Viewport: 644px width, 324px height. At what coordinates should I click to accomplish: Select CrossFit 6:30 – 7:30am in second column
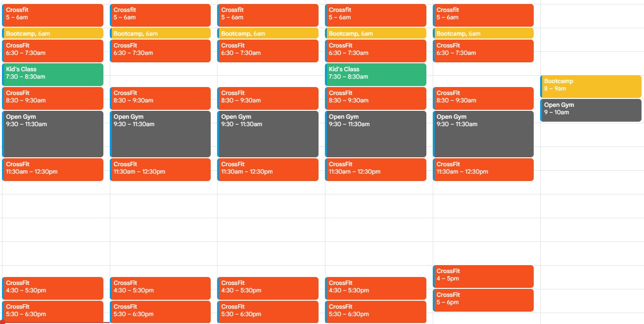(x=160, y=51)
